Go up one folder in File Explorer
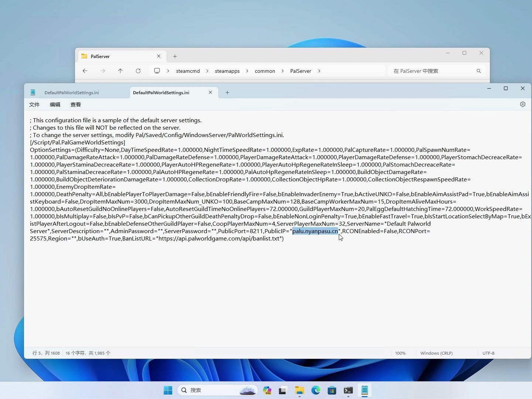This screenshot has width=532, height=399. [120, 71]
